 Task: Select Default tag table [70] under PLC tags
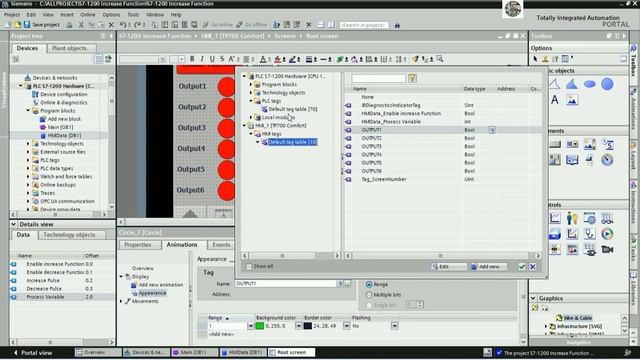point(293,109)
